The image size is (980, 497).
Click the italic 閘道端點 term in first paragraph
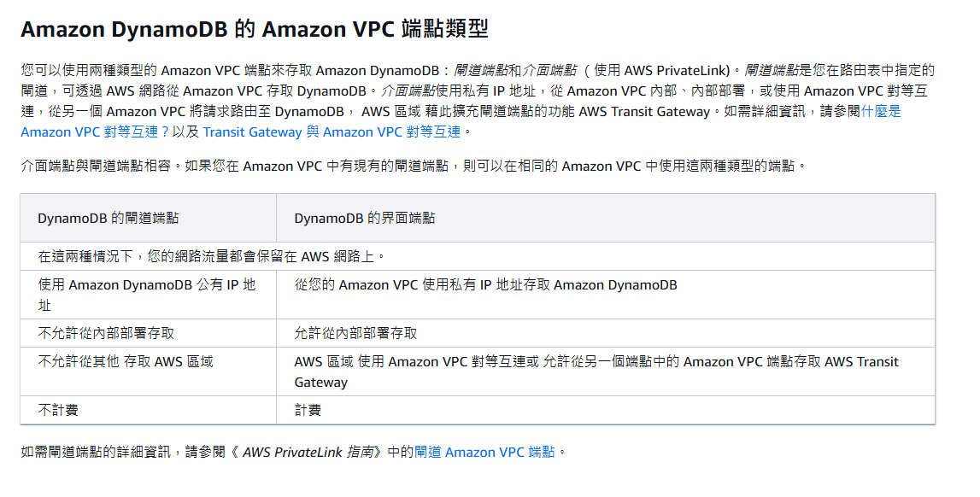tap(481, 71)
